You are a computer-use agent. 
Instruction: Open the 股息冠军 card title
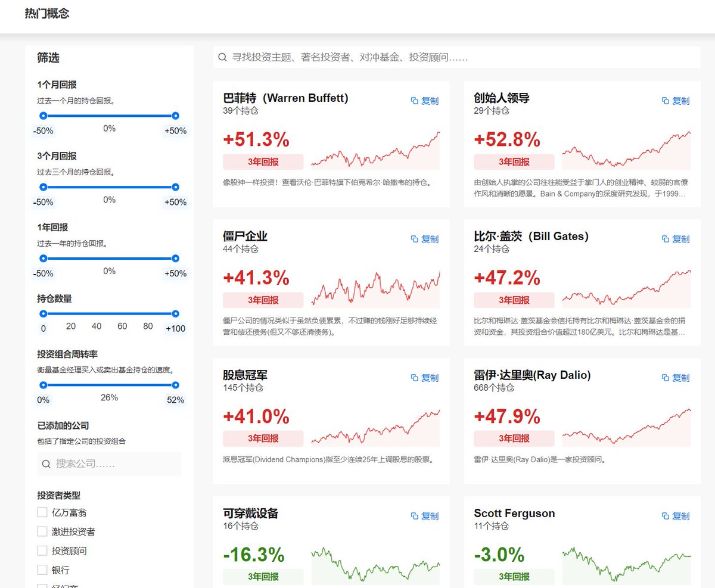point(245,375)
